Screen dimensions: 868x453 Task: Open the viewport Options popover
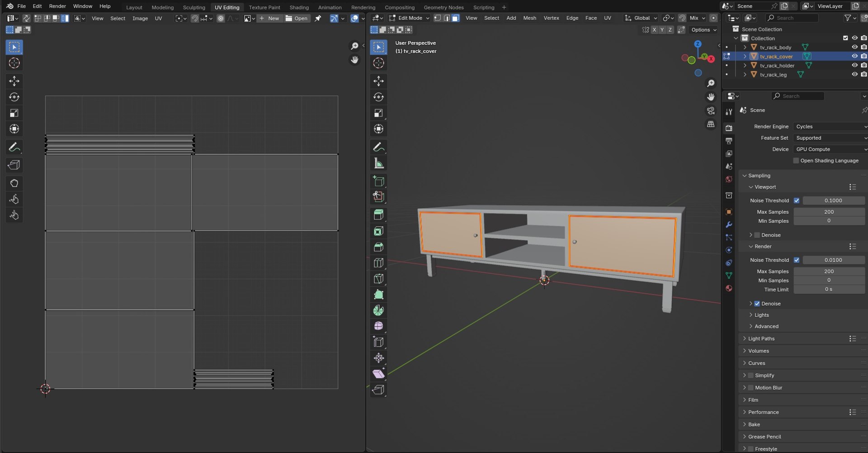coord(704,30)
